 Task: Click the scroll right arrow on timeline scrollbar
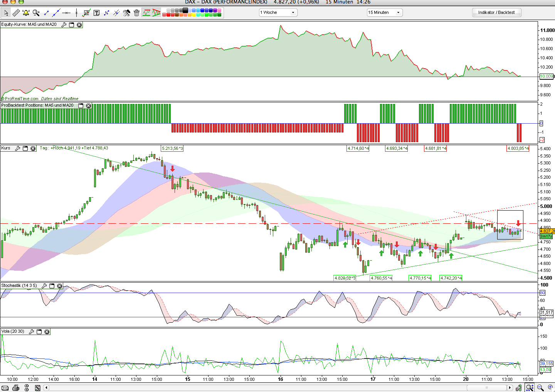coord(510,388)
